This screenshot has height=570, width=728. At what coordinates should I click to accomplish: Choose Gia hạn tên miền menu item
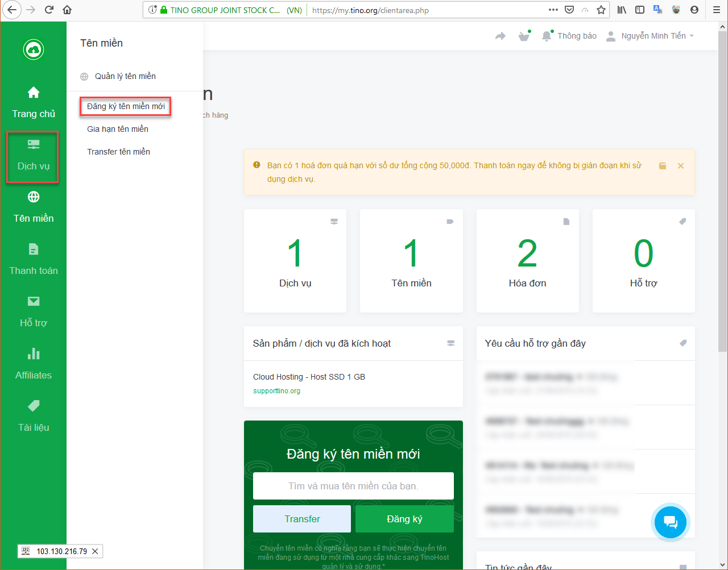click(118, 129)
